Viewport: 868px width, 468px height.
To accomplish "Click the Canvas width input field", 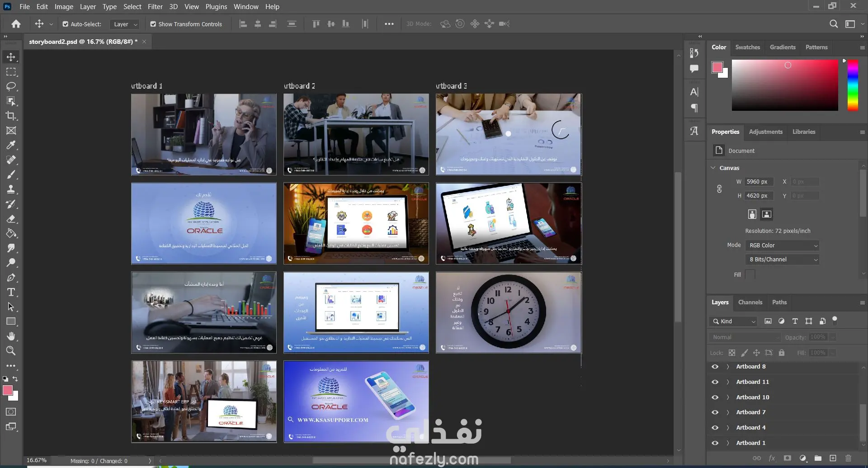I will [759, 182].
